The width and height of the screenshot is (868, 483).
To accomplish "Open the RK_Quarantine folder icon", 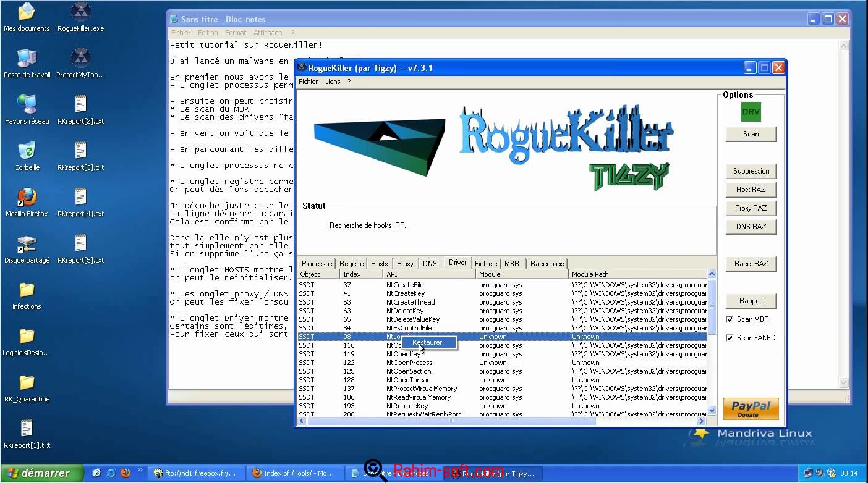I will tap(27, 384).
